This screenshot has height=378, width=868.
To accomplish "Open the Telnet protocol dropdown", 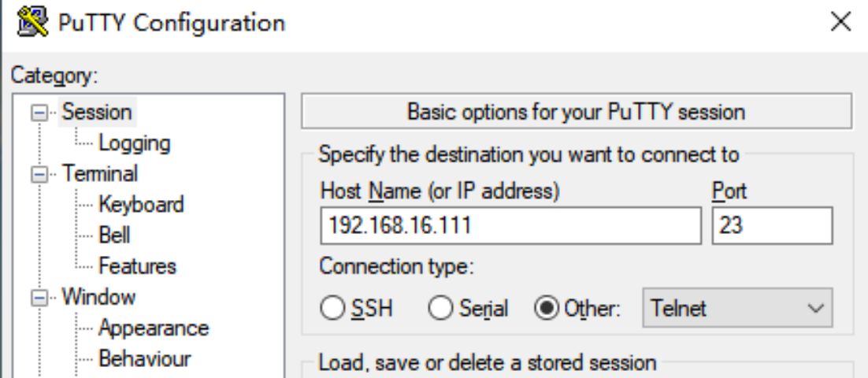I will point(737,308).
